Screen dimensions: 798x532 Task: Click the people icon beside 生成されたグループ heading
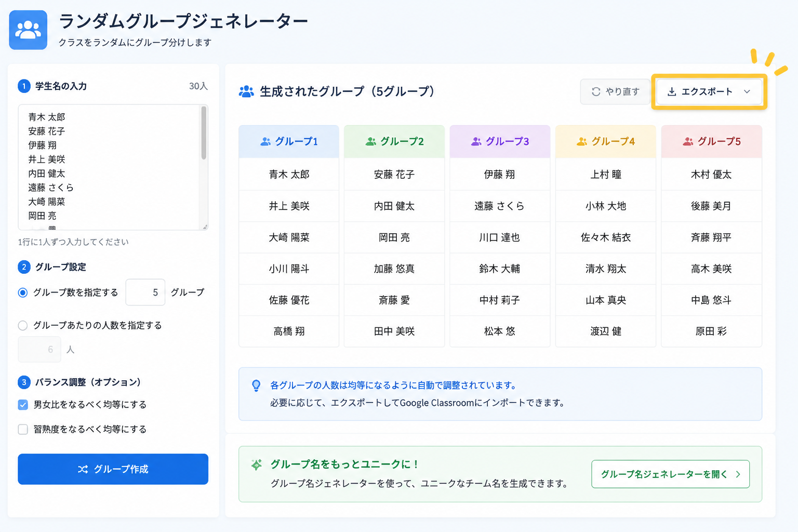[x=246, y=91]
